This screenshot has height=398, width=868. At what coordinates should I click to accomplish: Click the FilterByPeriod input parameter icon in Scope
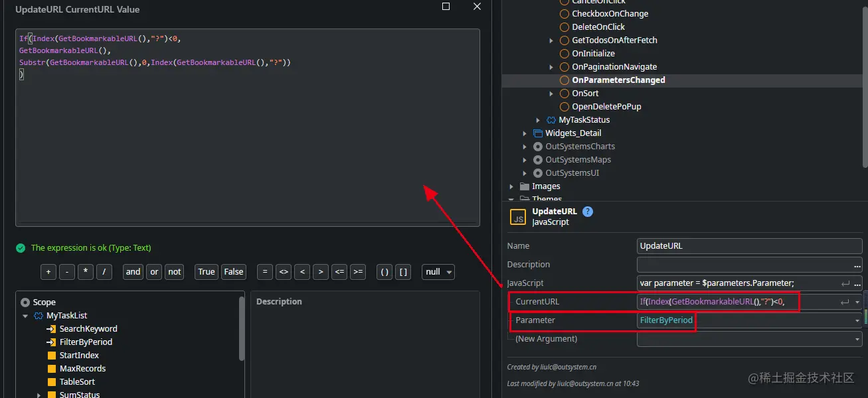click(51, 342)
